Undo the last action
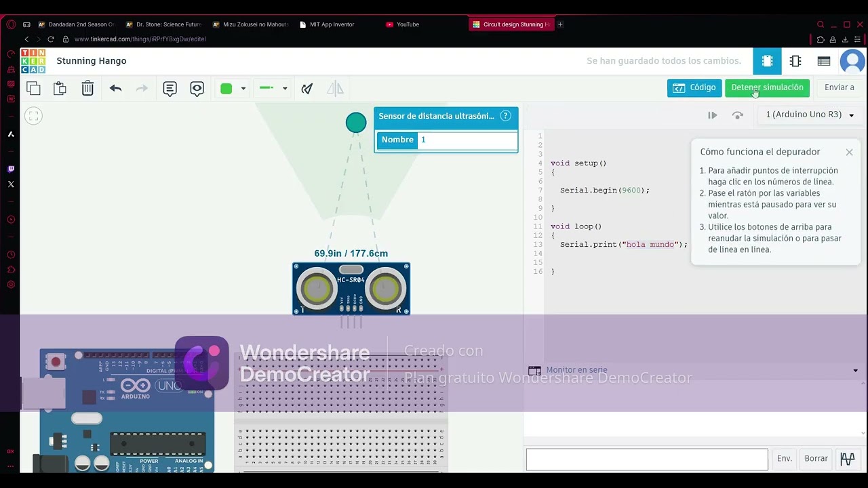 (115, 88)
